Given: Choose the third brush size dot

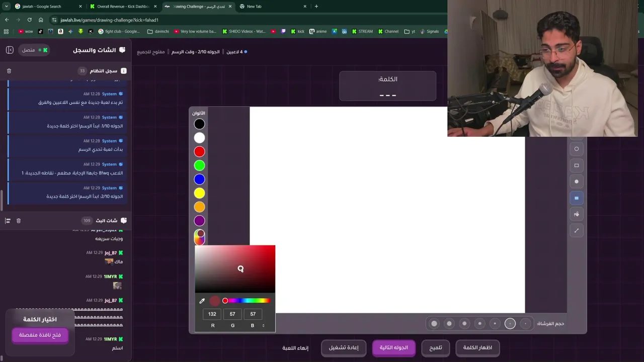Looking at the screenshot, I should click(x=464, y=324).
